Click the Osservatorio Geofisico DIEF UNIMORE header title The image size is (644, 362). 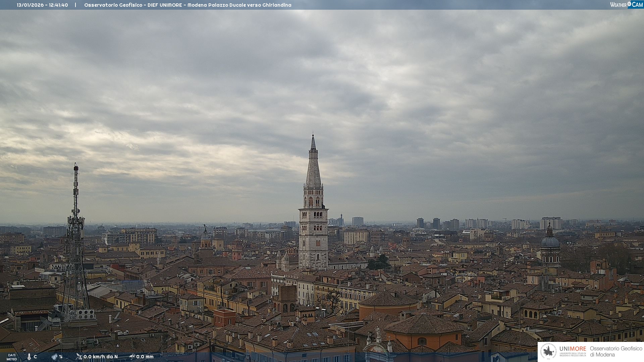(x=187, y=5)
